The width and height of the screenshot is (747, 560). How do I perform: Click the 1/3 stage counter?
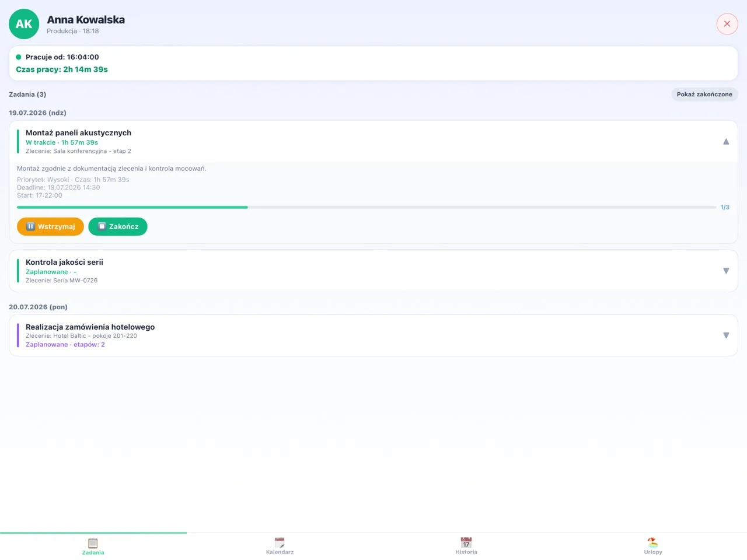click(x=725, y=207)
